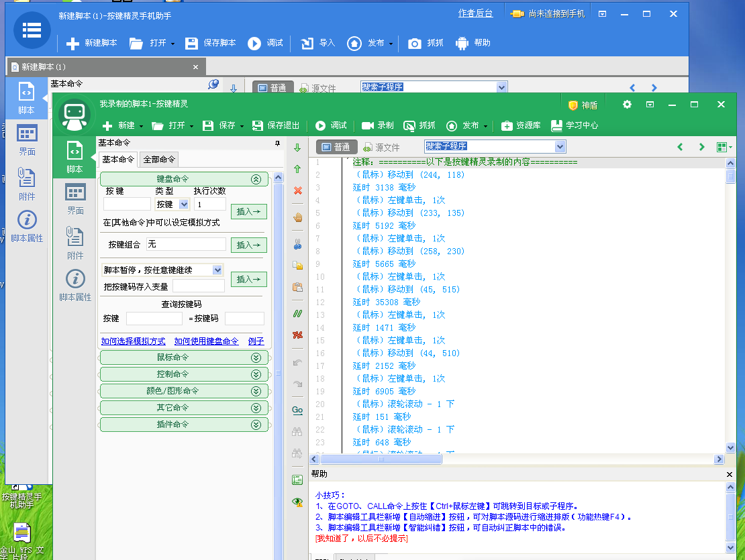Expand the 控制命令 section

256,374
